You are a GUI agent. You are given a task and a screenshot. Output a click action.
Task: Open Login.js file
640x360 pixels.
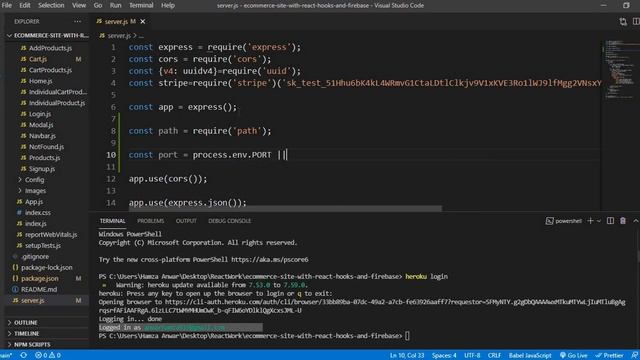tap(40, 114)
